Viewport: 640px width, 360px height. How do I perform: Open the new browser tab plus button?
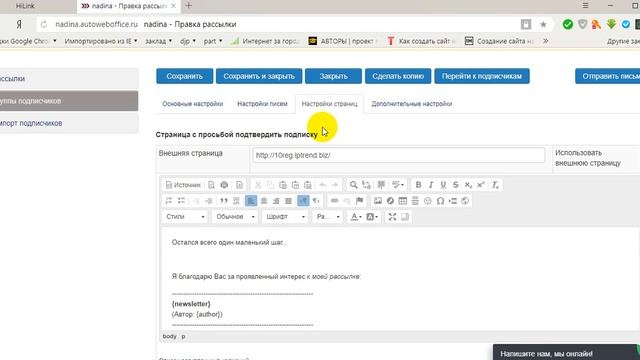coord(188,6)
